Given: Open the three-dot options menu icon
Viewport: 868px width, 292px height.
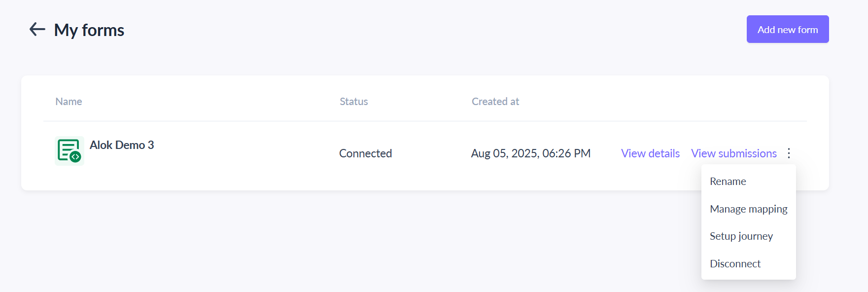Looking at the screenshot, I should [789, 153].
